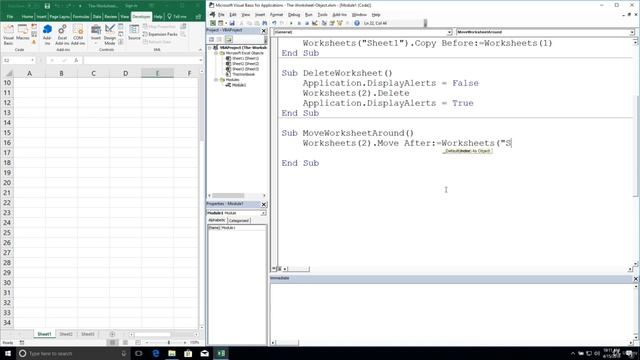Image resolution: width=640 pixels, height=360 pixels.
Task: Close the Project Explorer pane
Action: (x=264, y=31)
